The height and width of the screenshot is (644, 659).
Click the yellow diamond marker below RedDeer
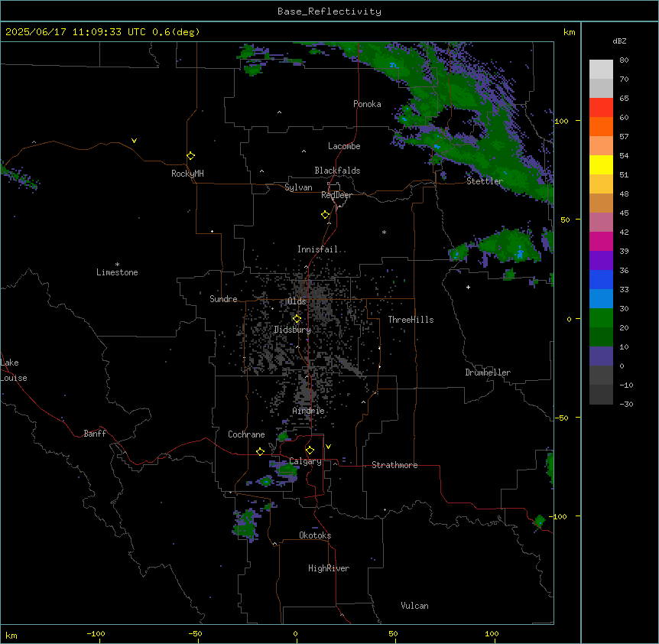tap(325, 215)
